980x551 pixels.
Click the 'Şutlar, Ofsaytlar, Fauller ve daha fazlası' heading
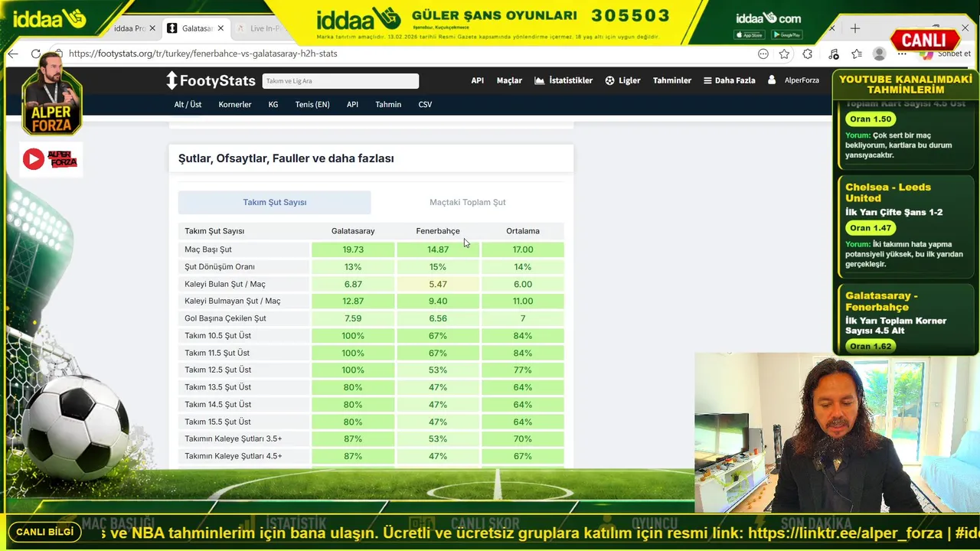286,158
